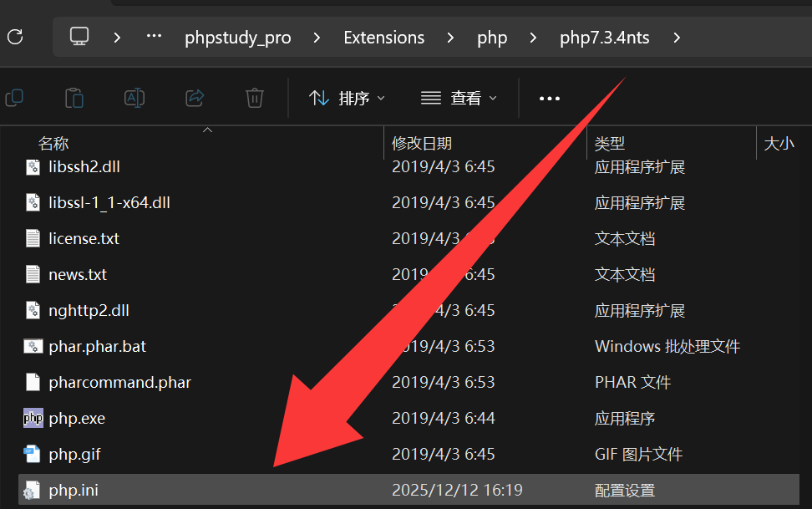Click the refresh icon beside address bar
This screenshot has height=509, width=812.
[x=15, y=38]
